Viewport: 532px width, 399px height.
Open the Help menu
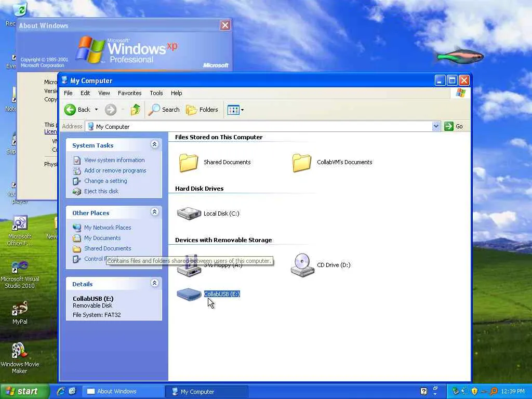click(x=176, y=93)
